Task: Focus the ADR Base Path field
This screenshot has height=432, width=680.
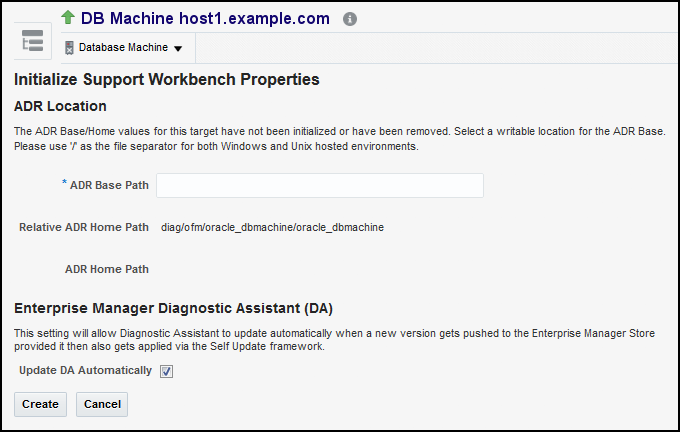Action: tap(320, 186)
